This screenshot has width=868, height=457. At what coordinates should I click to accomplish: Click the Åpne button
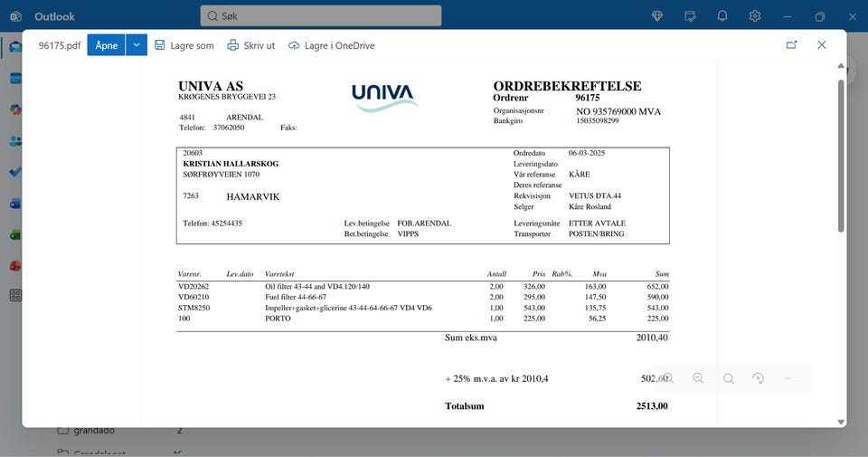[107, 45]
